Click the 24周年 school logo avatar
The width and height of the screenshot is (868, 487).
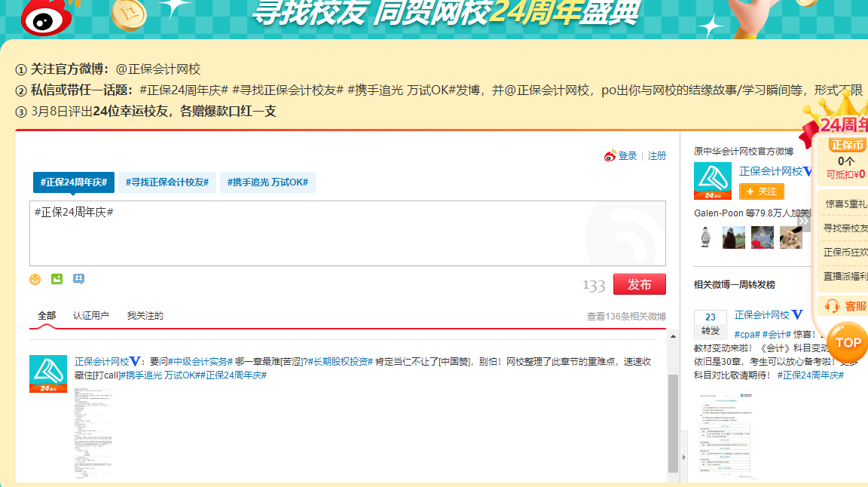click(712, 180)
